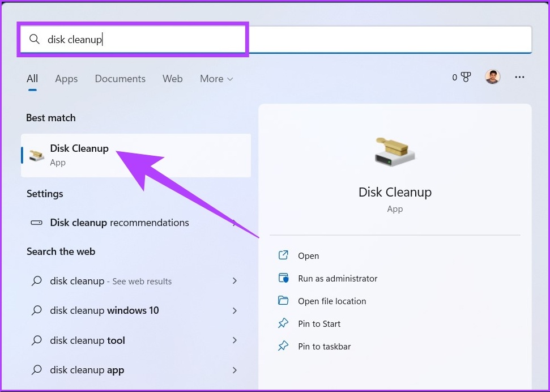
Task: Click the Run as administrator shield icon
Action: [x=283, y=278]
